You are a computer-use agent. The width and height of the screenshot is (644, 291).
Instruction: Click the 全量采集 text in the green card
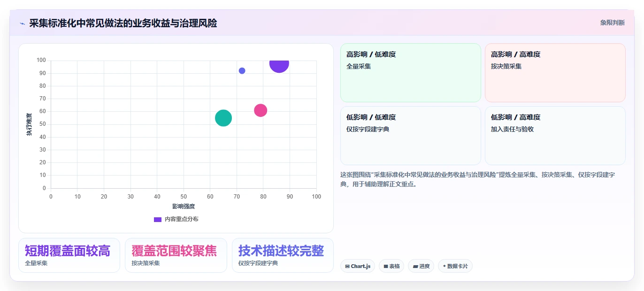(x=359, y=66)
